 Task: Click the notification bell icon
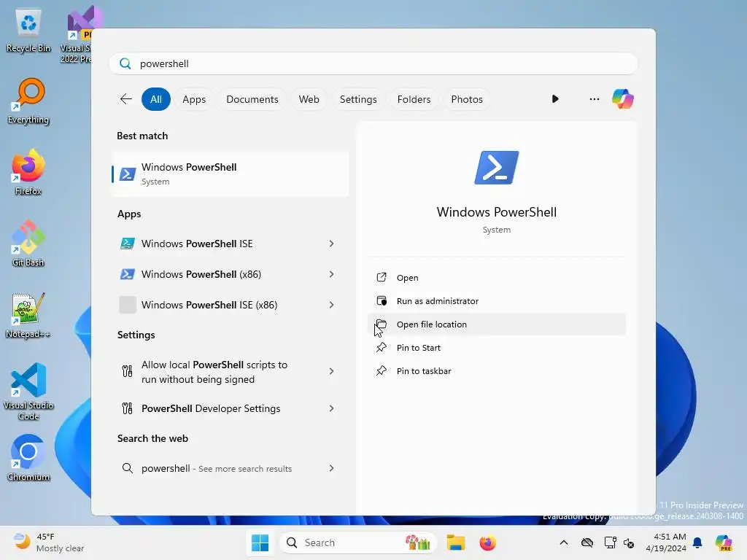pyautogui.click(x=697, y=542)
